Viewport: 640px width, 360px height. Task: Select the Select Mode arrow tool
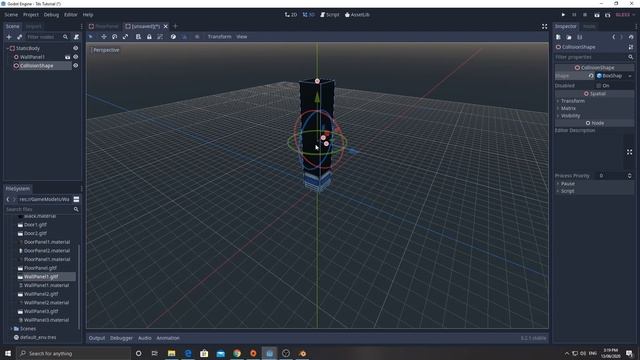91,37
